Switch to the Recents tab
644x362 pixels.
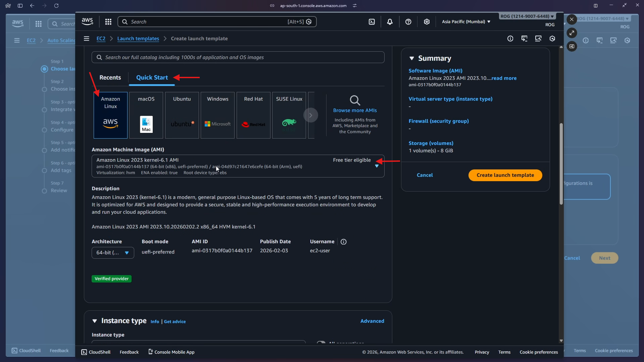click(x=110, y=77)
